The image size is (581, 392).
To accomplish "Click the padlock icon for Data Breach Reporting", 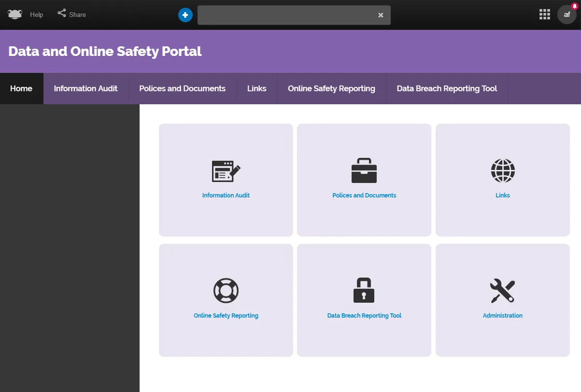I will 364,290.
